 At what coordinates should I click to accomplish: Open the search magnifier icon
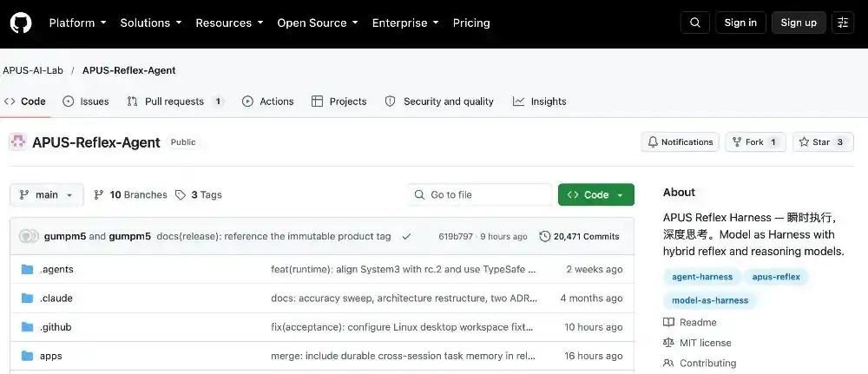pos(695,23)
